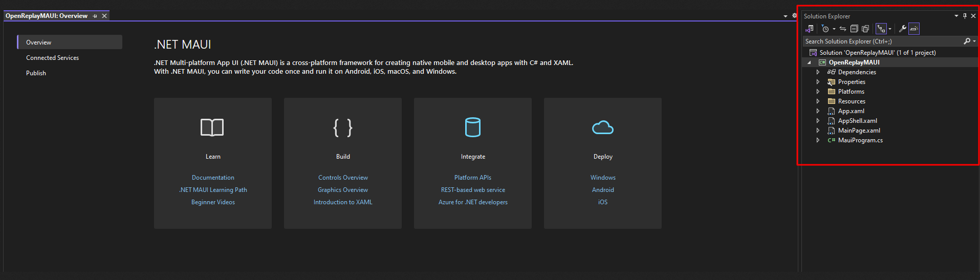Viewport: 980px width, 280px height.
Task: Sync Solution Explorer with active document
Action: [x=843, y=29]
